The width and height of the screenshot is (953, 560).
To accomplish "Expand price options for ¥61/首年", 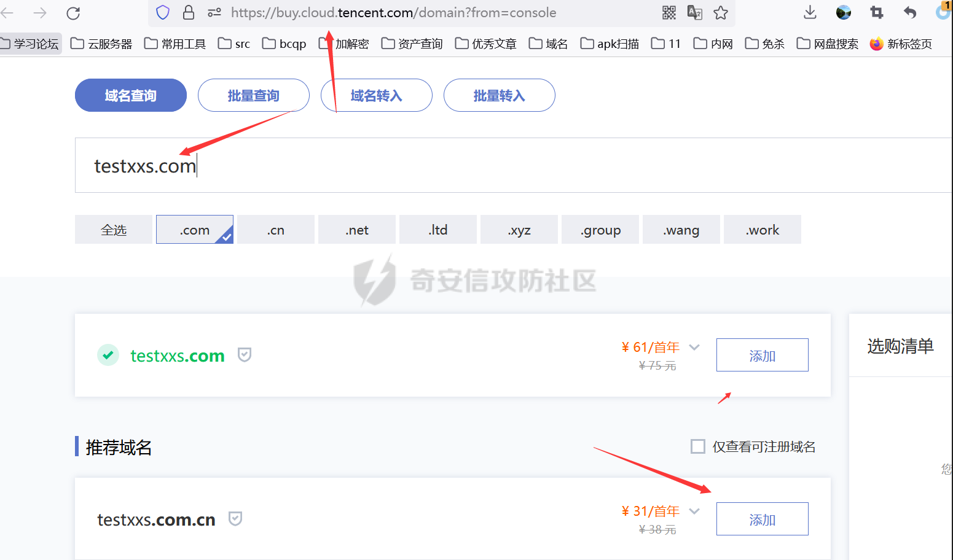I will [694, 348].
